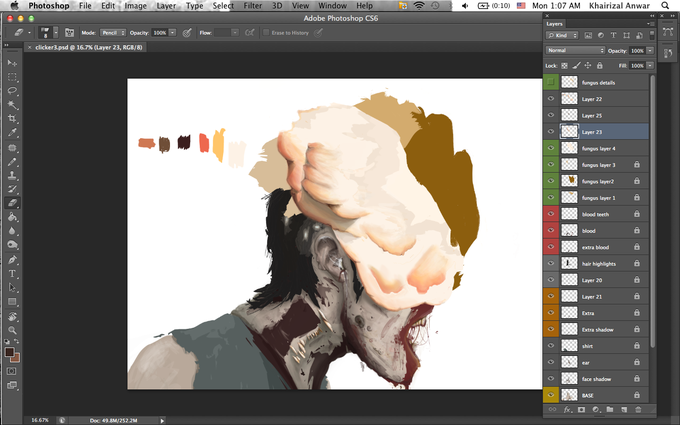
Task: Open the eraser Mode Pencil dropdown
Action: [113, 33]
